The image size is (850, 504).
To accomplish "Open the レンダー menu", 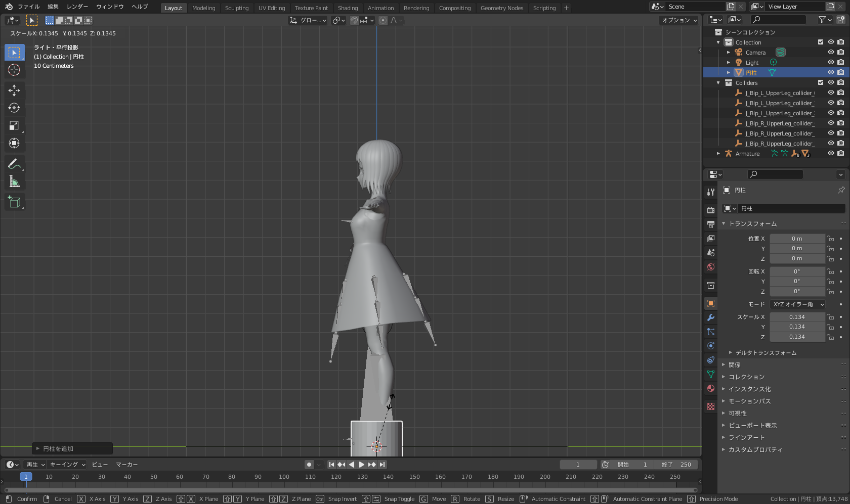I will [x=77, y=7].
